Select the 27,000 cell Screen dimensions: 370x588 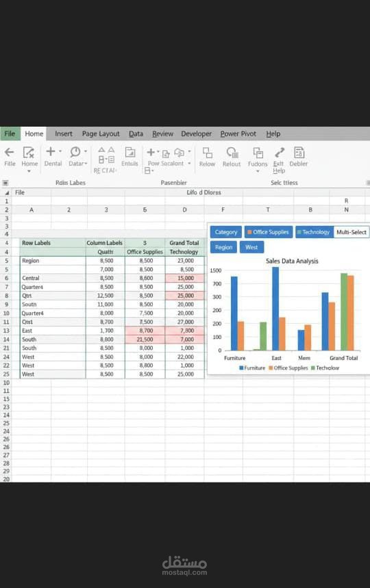(x=184, y=322)
